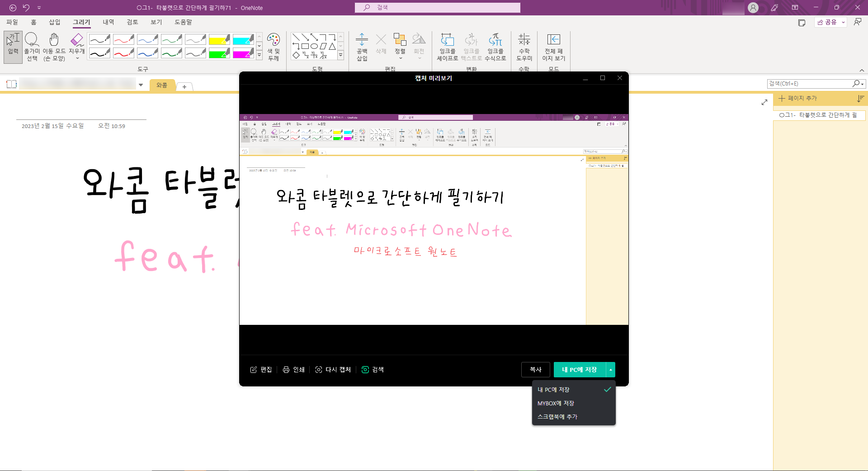Select the cyan highlighter swatch
Viewport: 868px width, 471px height.
pyautogui.click(x=243, y=39)
